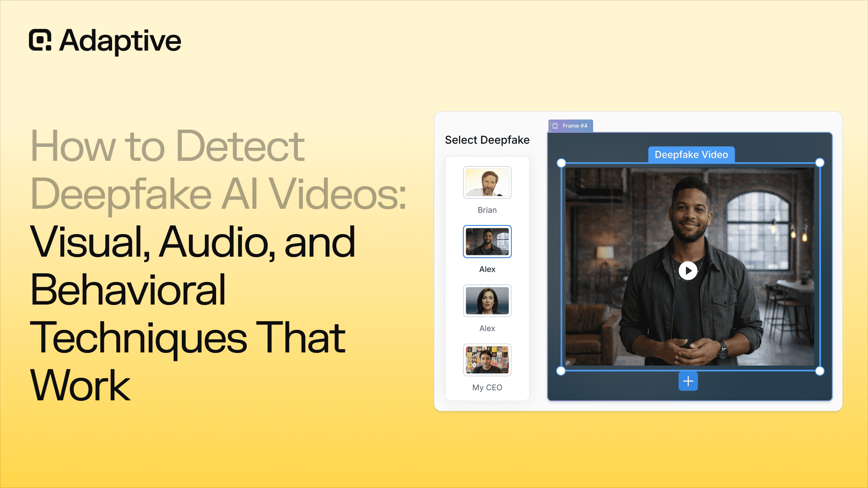Screen dimensions: 868x488
Task: Select the man Alex deepfake thumbnail
Action: pos(487,242)
